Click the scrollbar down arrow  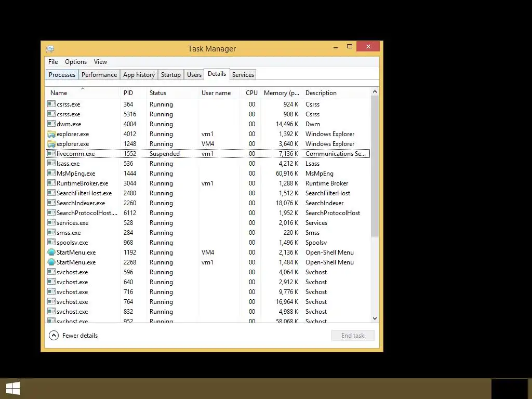375,318
